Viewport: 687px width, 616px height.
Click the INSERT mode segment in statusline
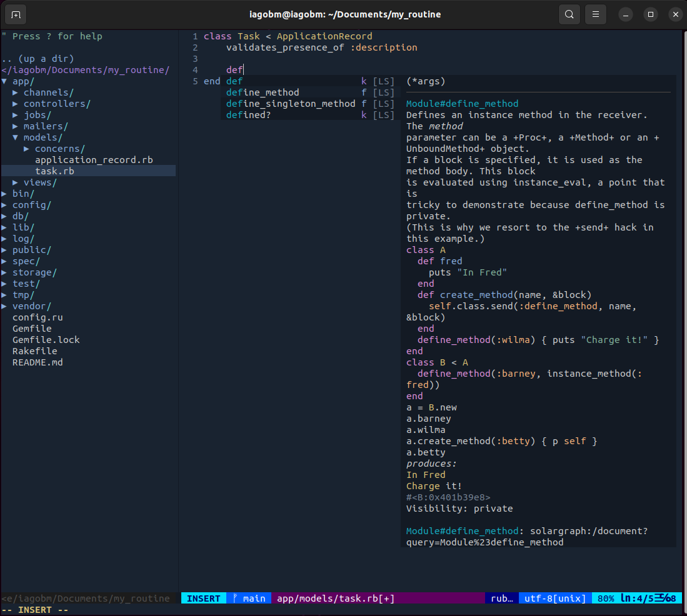[203, 598]
